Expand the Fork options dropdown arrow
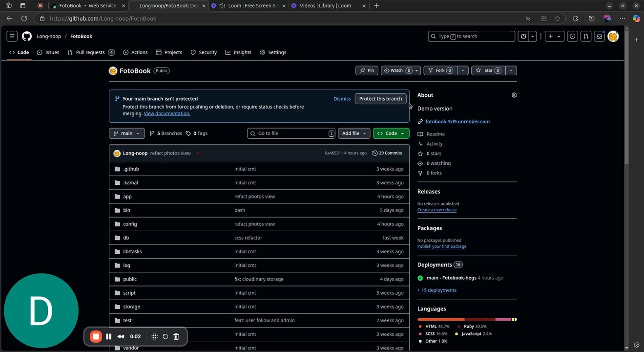This screenshot has height=352, width=644. pos(463,70)
